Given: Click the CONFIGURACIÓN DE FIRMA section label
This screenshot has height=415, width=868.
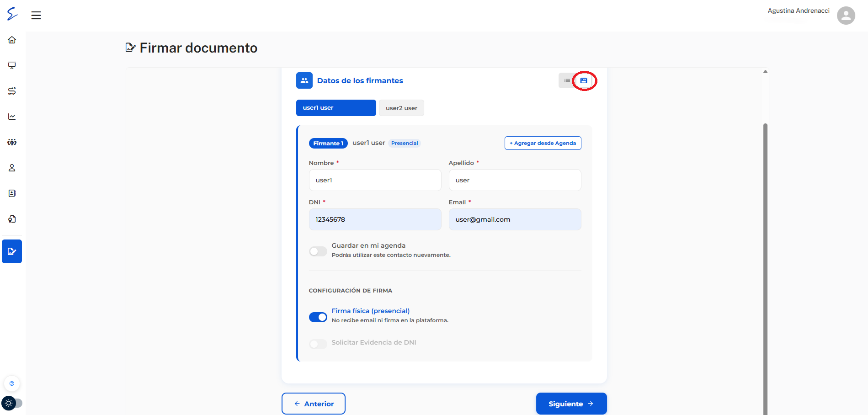Looking at the screenshot, I should pyautogui.click(x=351, y=291).
